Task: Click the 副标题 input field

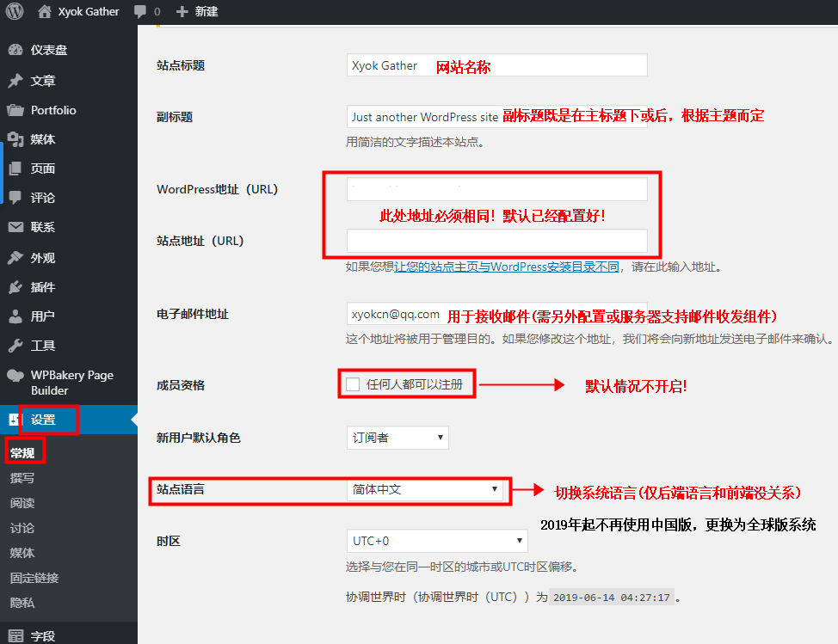Action: pos(497,116)
